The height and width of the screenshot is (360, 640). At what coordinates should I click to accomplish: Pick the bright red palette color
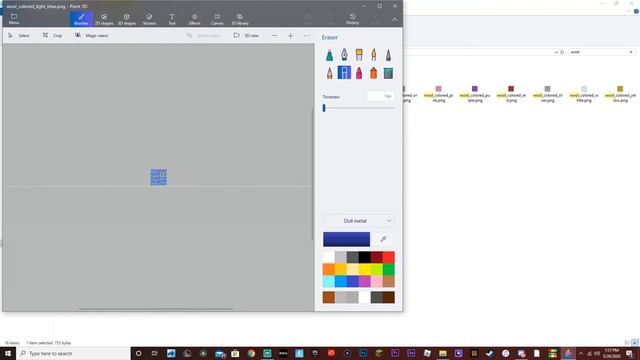tap(389, 257)
